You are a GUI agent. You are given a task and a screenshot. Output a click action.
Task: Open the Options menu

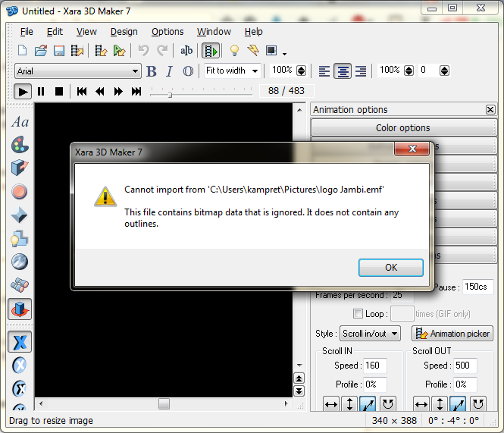coord(167,32)
